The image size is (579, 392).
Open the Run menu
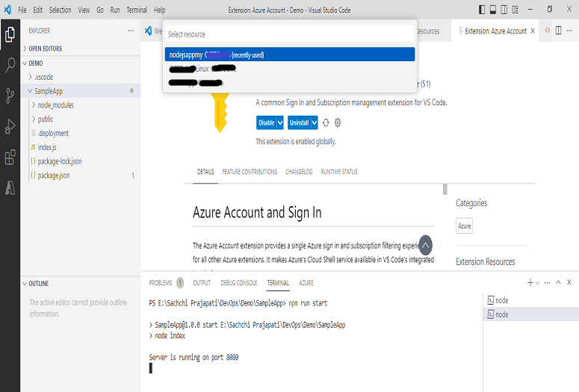pos(115,10)
